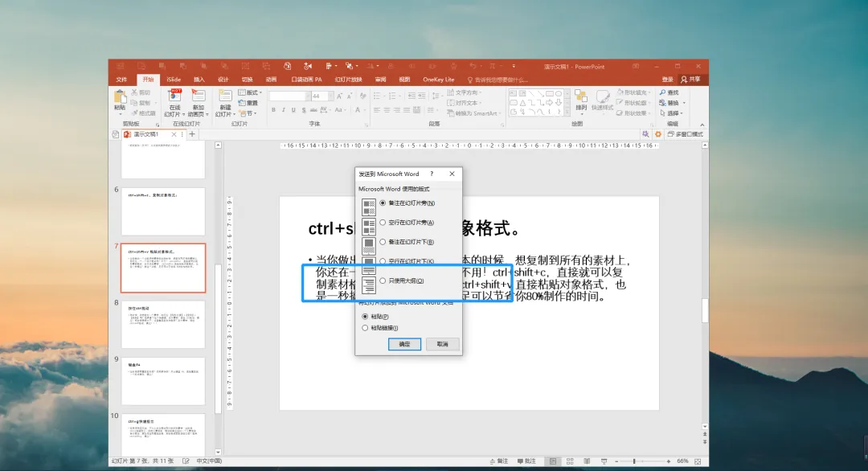Click zoom in plus on zoom slider
Viewport: 868px width, 471px height.
tap(669, 461)
